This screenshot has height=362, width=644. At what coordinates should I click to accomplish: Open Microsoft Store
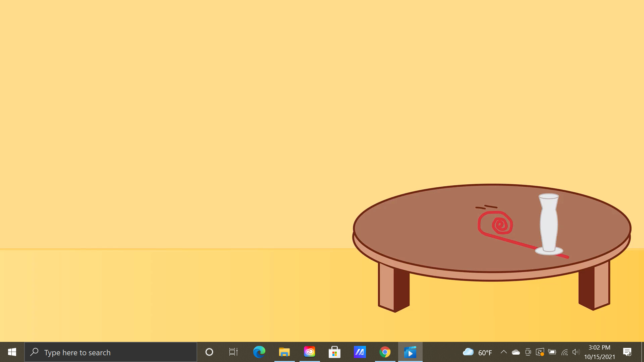(334, 352)
